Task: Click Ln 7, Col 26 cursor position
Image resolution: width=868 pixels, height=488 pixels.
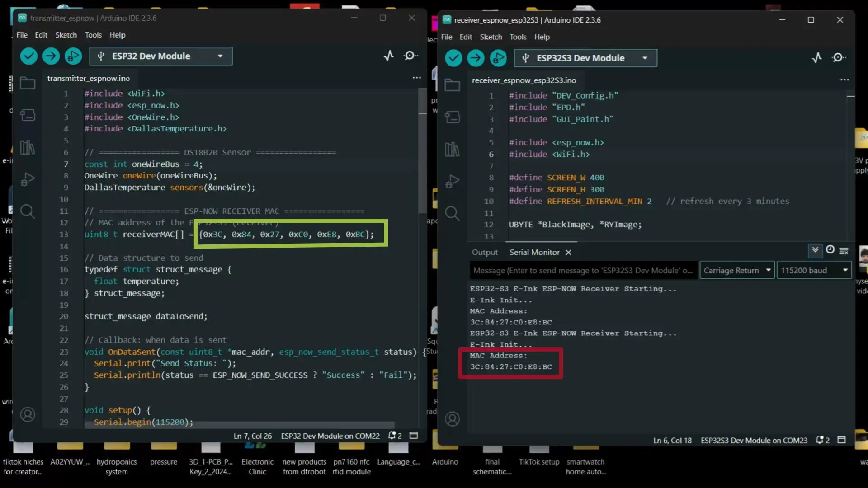Action: [x=252, y=436]
